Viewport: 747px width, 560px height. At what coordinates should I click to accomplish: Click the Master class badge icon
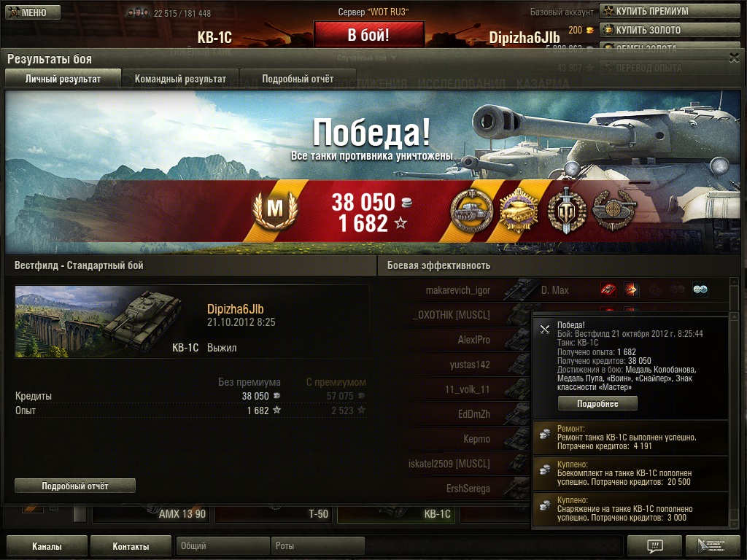(x=275, y=209)
